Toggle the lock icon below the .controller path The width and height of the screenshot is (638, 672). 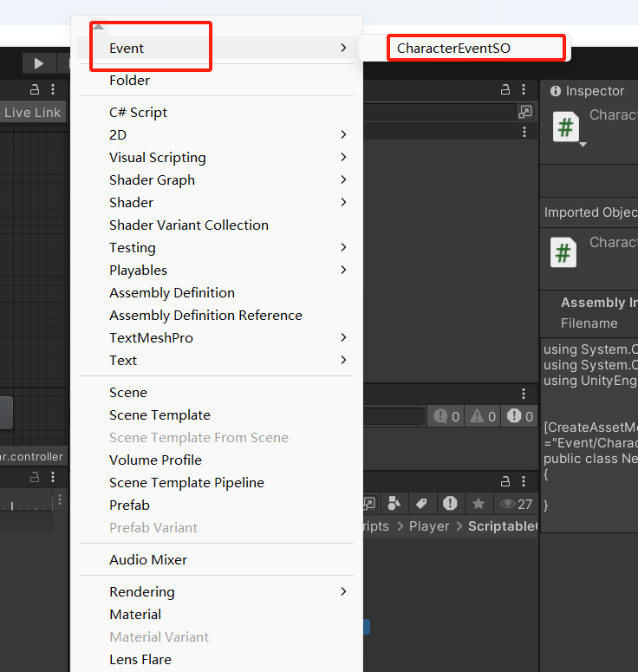(x=35, y=477)
